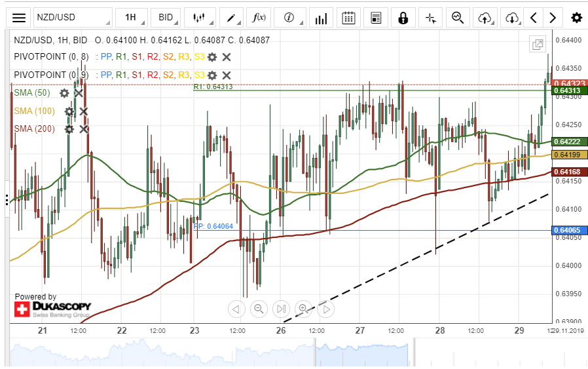588x369 pixels.
Task: Open the f(x) indicators menu
Action: [259, 18]
